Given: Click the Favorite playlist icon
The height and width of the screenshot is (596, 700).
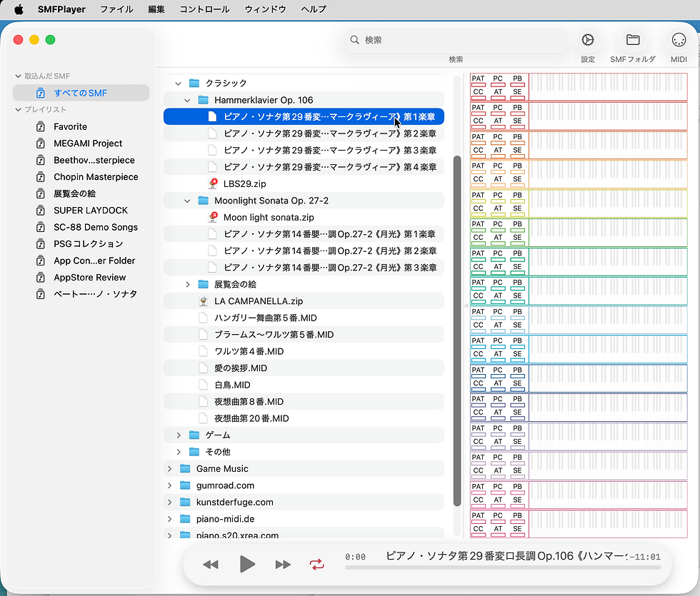Looking at the screenshot, I should click(41, 127).
